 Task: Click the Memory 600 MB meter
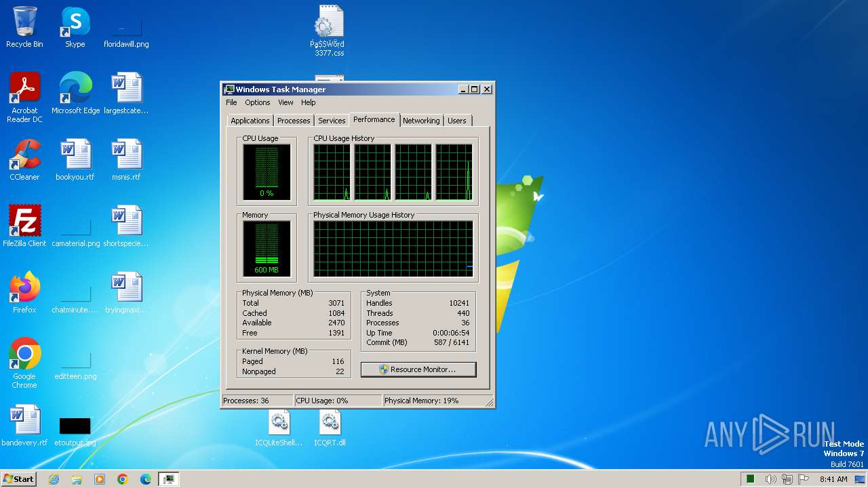point(267,249)
